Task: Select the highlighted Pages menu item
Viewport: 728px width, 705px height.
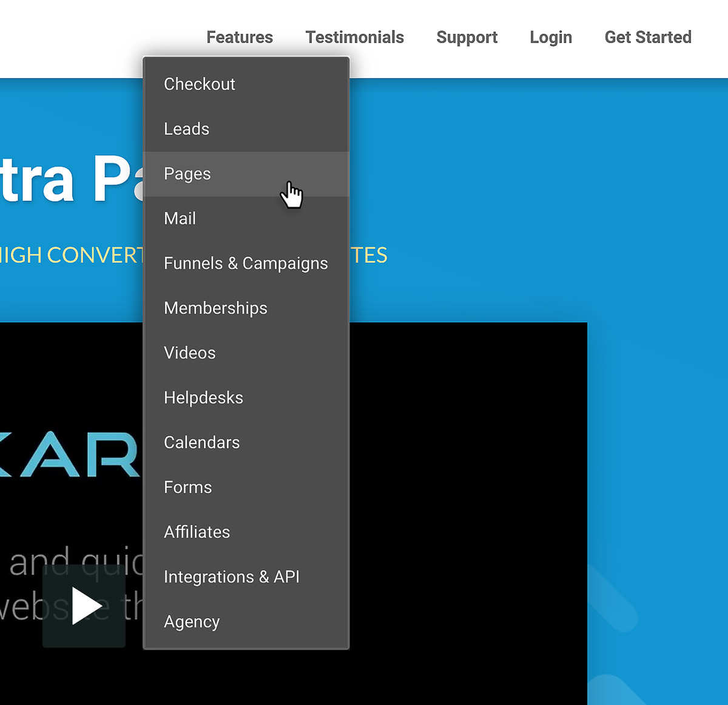Action: click(x=187, y=174)
